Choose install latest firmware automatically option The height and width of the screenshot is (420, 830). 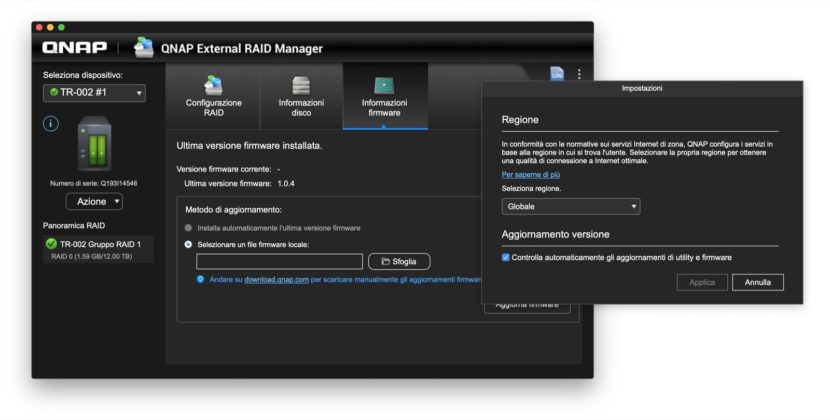[x=188, y=228]
